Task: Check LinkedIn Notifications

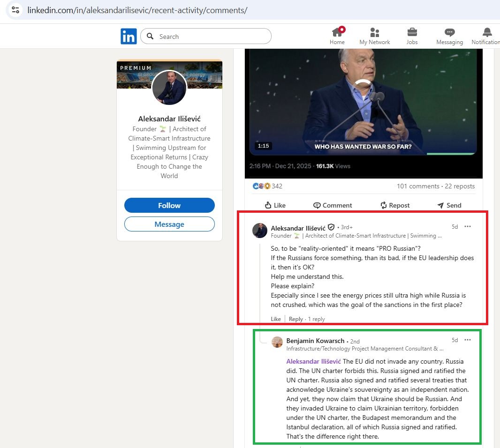Action: 486,35
